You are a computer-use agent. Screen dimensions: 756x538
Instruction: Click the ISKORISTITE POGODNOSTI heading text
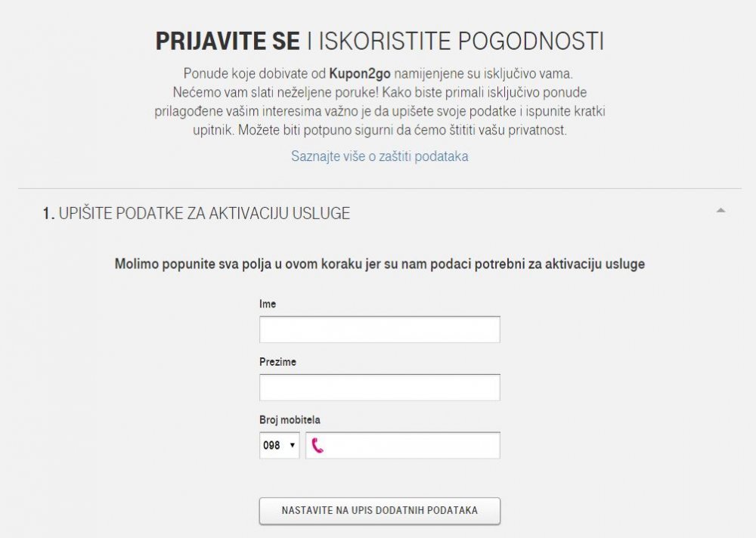[461, 41]
